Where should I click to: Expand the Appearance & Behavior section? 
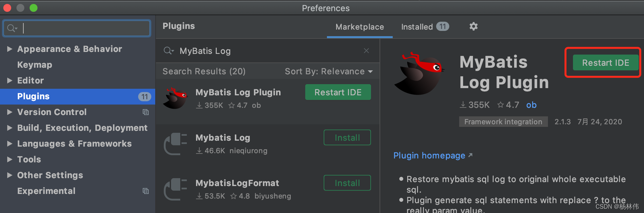point(10,49)
